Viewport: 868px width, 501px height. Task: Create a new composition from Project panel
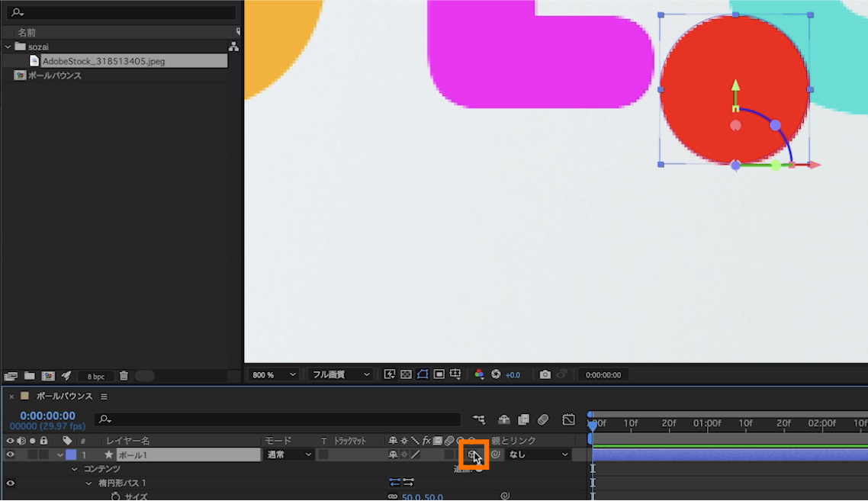pyautogui.click(x=48, y=376)
